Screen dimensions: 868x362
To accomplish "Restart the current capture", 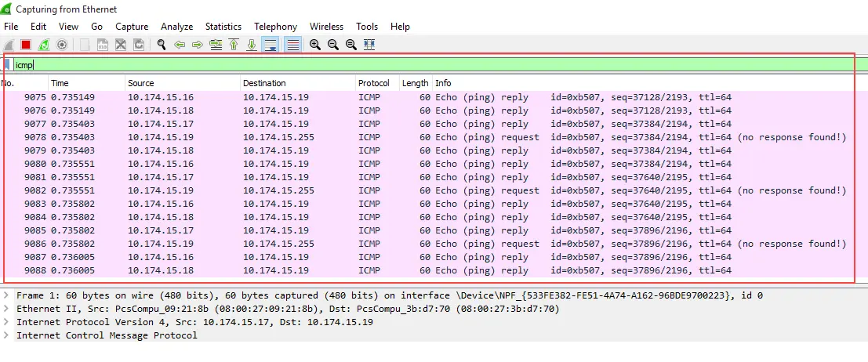I will click(x=44, y=45).
